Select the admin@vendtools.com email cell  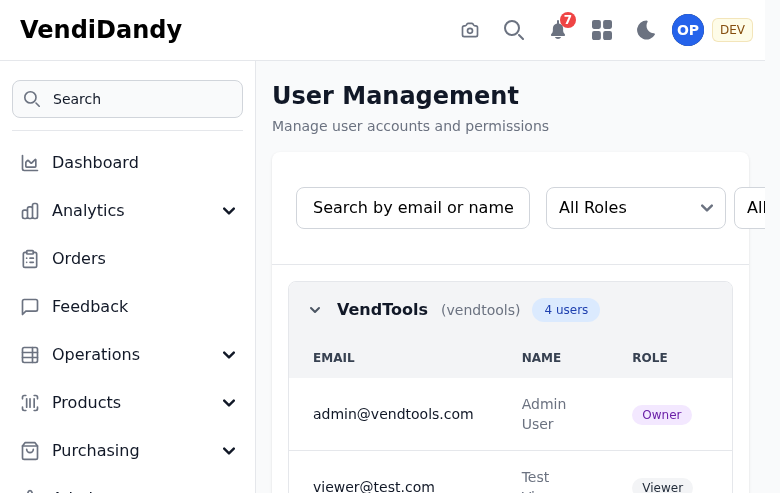coord(393,414)
